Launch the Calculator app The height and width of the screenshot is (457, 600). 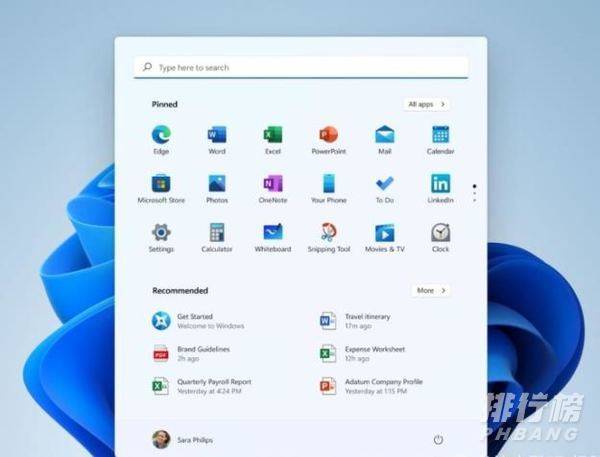(x=217, y=233)
